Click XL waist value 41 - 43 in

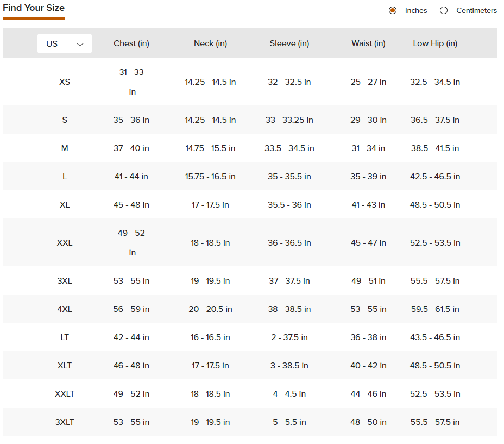(368, 205)
